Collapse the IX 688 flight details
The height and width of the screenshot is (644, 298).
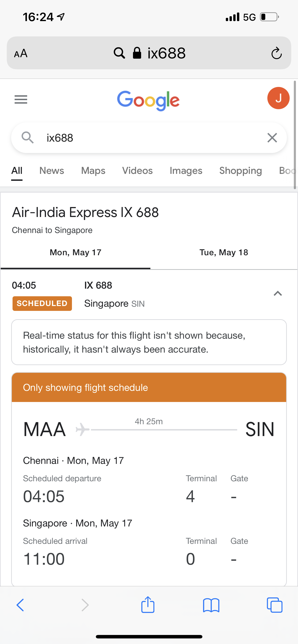(278, 293)
